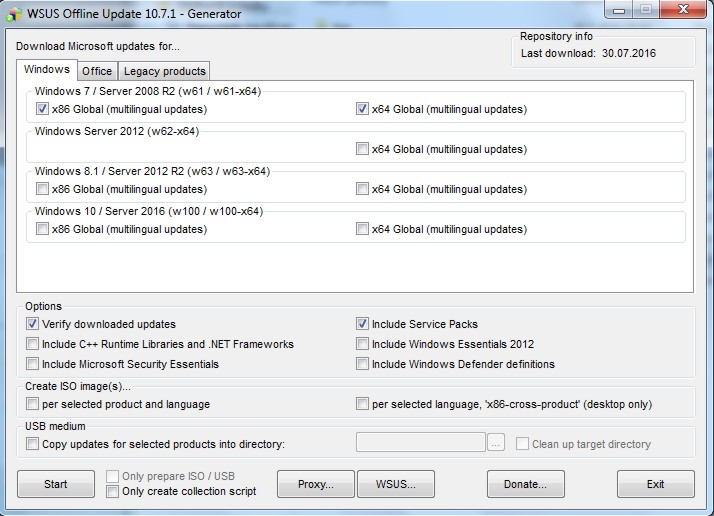Check ISO per selected product and language
The width and height of the screenshot is (714, 516).
32,404
